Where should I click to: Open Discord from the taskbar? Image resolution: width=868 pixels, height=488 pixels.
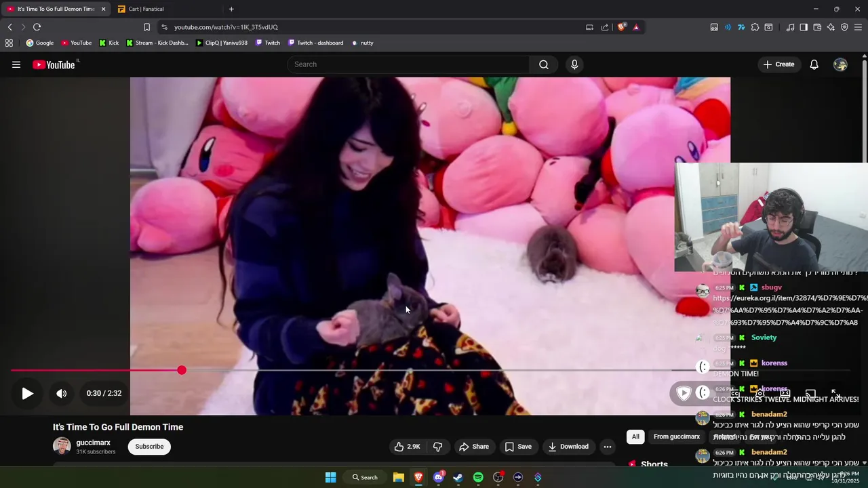[x=438, y=477]
